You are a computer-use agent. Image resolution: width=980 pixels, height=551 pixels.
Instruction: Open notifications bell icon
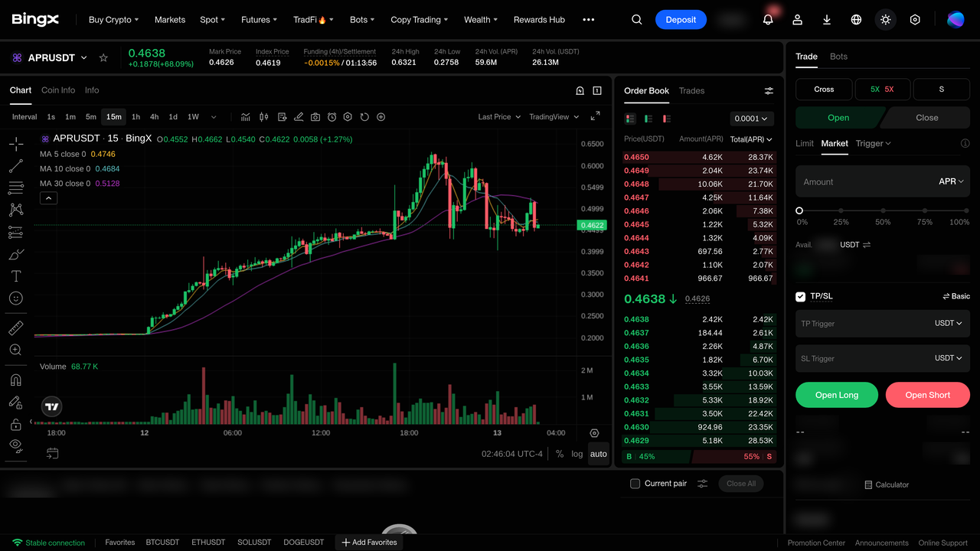768,20
